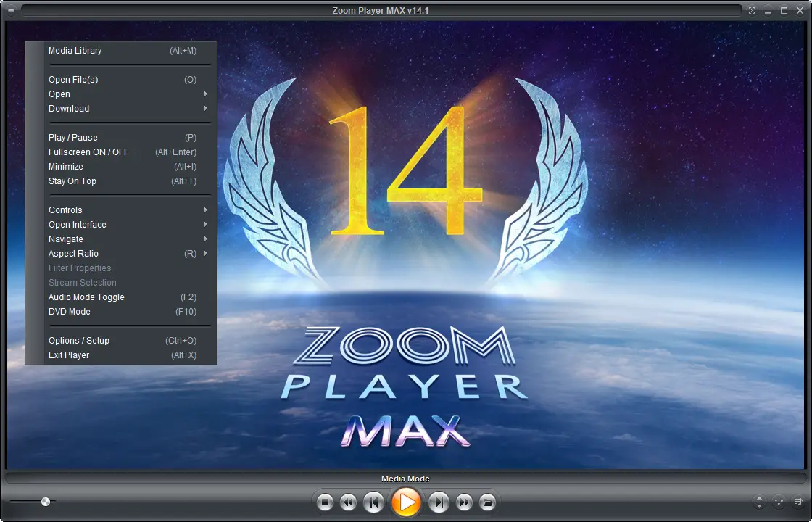Toggle Stay On Top
The image size is (812, 522).
click(x=123, y=181)
